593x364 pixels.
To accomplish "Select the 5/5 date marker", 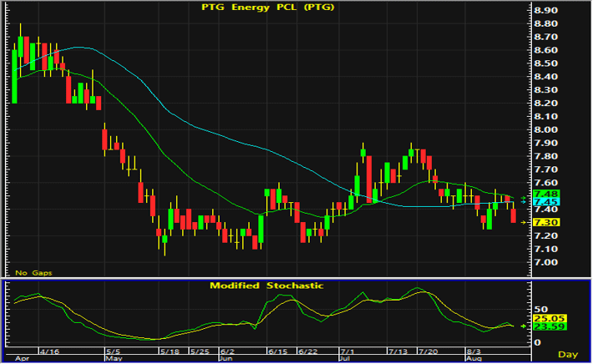I will coord(113,351).
